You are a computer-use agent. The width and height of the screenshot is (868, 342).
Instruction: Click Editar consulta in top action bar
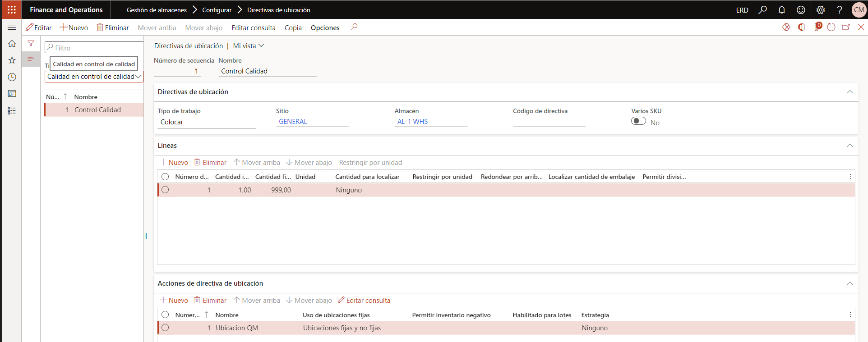(254, 27)
